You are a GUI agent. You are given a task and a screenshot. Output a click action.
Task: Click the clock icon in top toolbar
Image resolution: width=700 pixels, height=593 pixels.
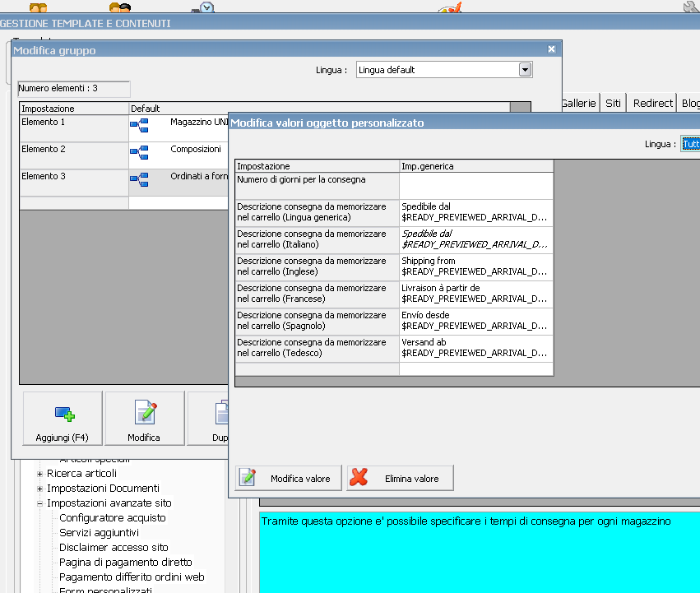[206, 7]
